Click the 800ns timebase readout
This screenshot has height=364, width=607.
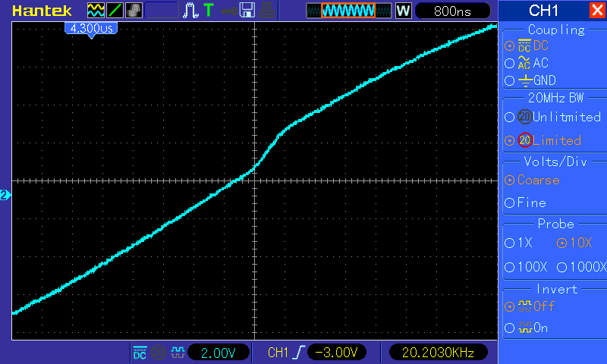click(x=452, y=11)
